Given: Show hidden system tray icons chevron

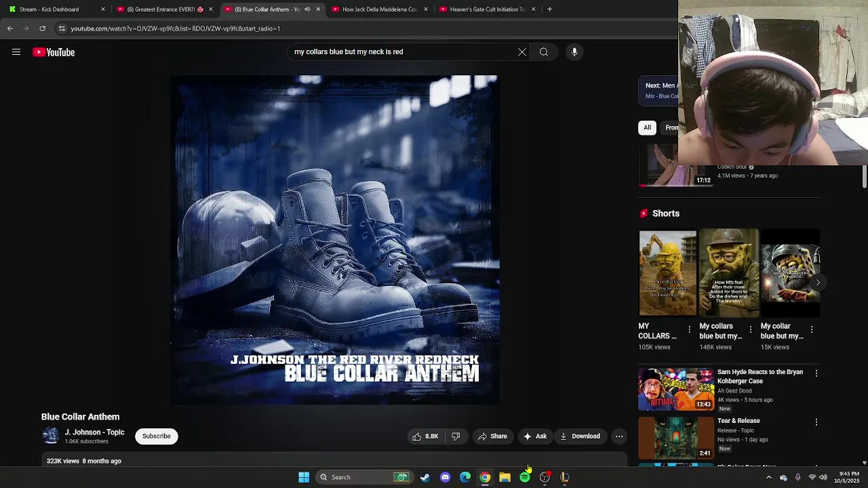Looking at the screenshot, I should [x=768, y=477].
